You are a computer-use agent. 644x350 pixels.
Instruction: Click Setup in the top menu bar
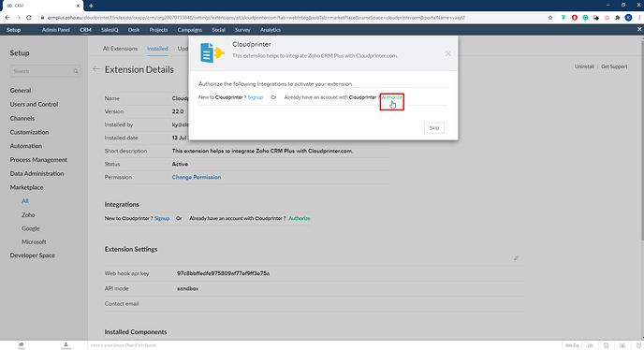click(x=13, y=30)
